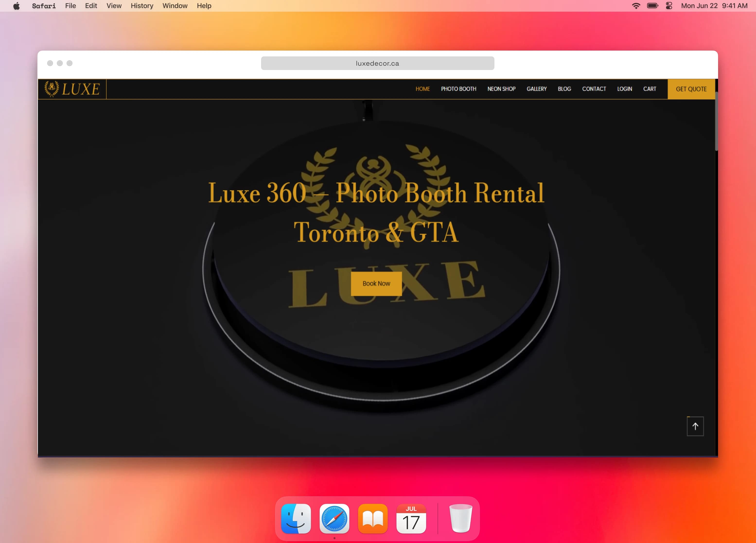Open Finder from the Dock
This screenshot has height=543, width=756.
[296, 519]
